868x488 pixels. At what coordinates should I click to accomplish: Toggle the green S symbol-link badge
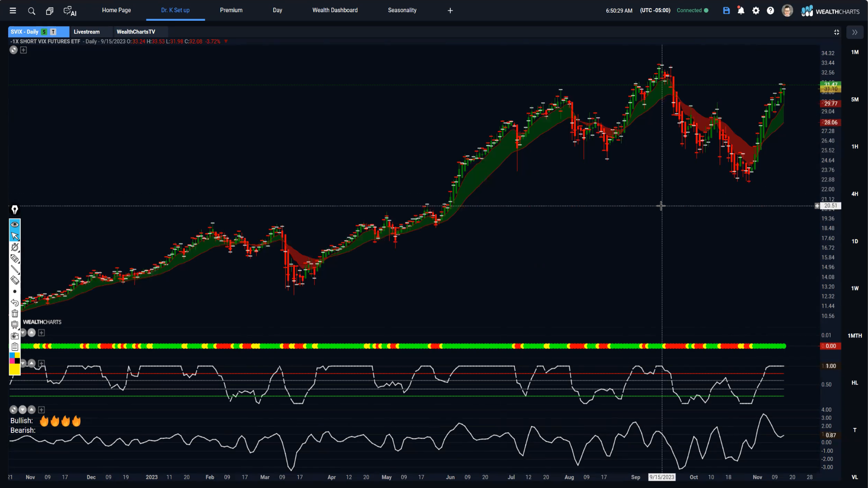point(44,32)
